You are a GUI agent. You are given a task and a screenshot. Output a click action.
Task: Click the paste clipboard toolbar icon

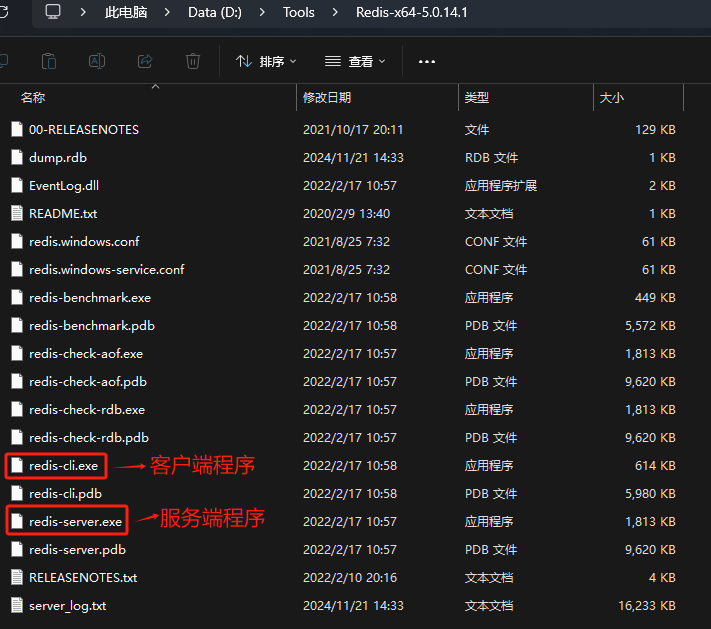click(x=49, y=61)
